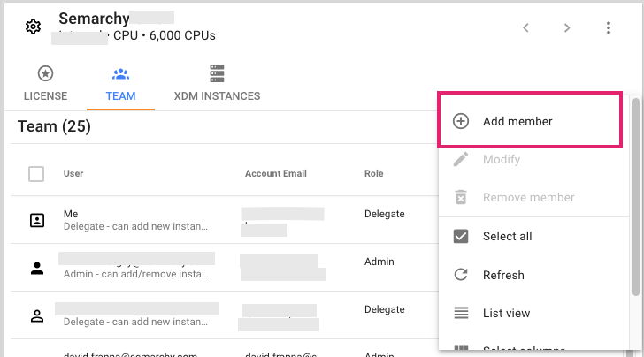Click the trash icon beside Remove member

(460, 197)
